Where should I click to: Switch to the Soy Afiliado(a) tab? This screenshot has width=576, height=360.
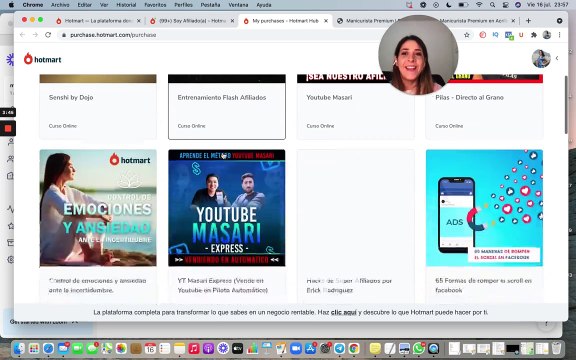tap(192, 21)
